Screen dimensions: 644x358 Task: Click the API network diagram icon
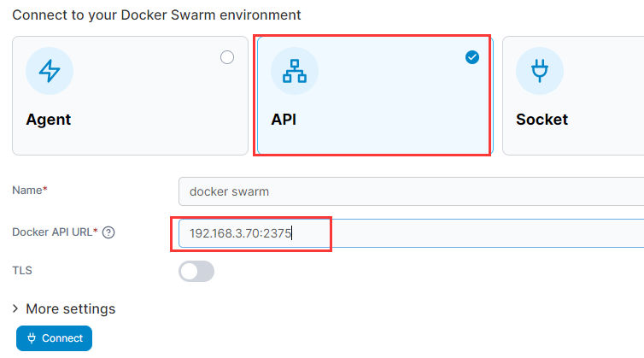pos(295,72)
